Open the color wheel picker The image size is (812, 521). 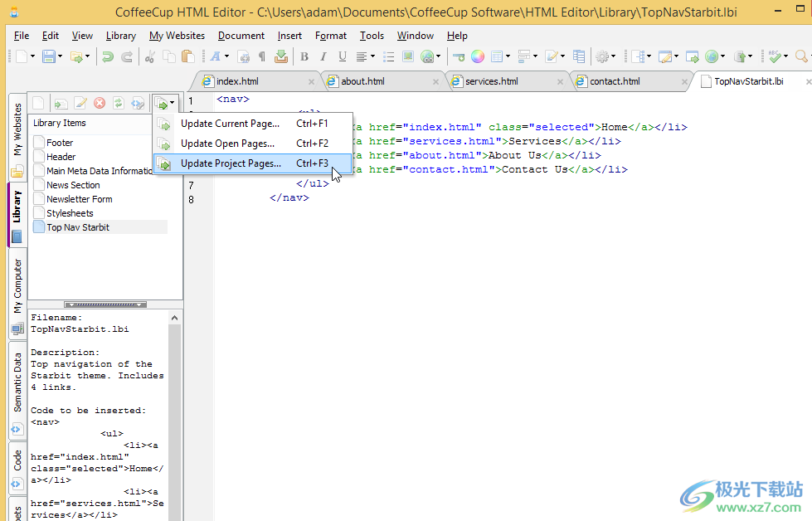(478, 56)
